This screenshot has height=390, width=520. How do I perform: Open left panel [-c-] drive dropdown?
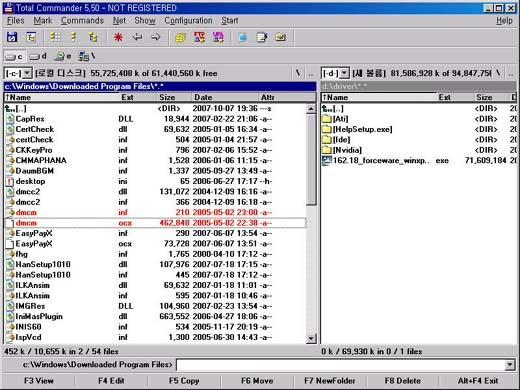(x=27, y=73)
